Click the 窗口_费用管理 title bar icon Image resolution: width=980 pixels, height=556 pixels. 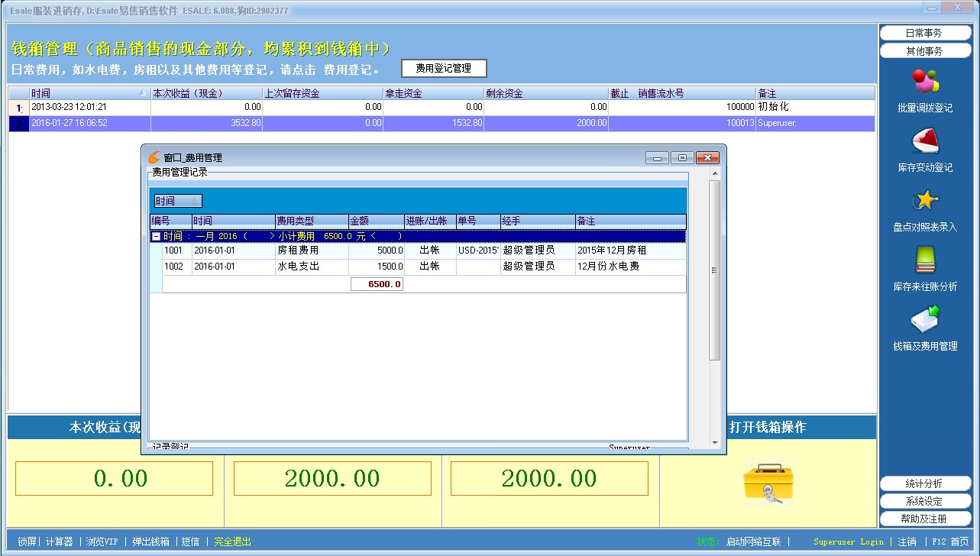154,157
